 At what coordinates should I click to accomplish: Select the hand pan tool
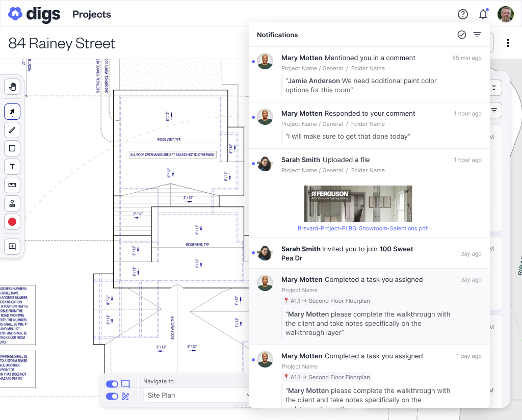tap(12, 87)
